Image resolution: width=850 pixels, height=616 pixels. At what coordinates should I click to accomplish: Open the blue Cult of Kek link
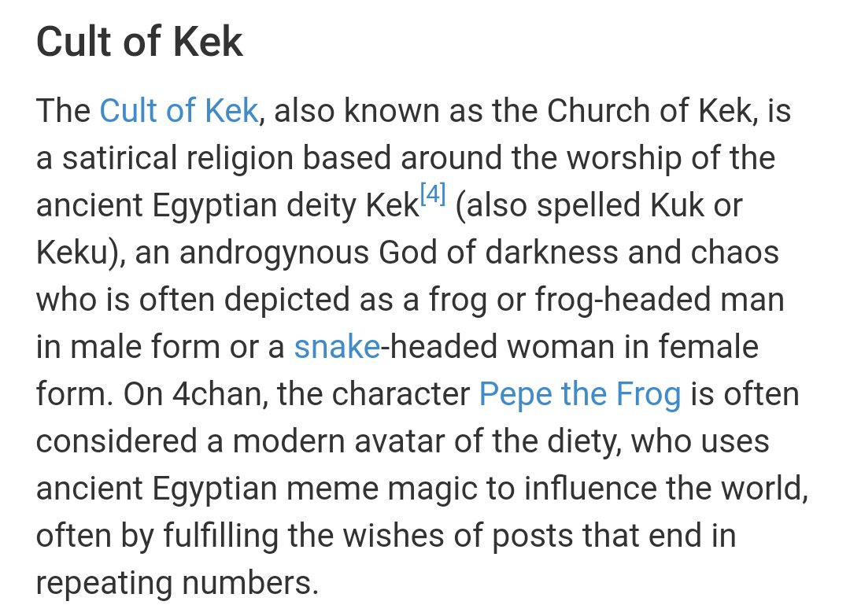click(179, 111)
